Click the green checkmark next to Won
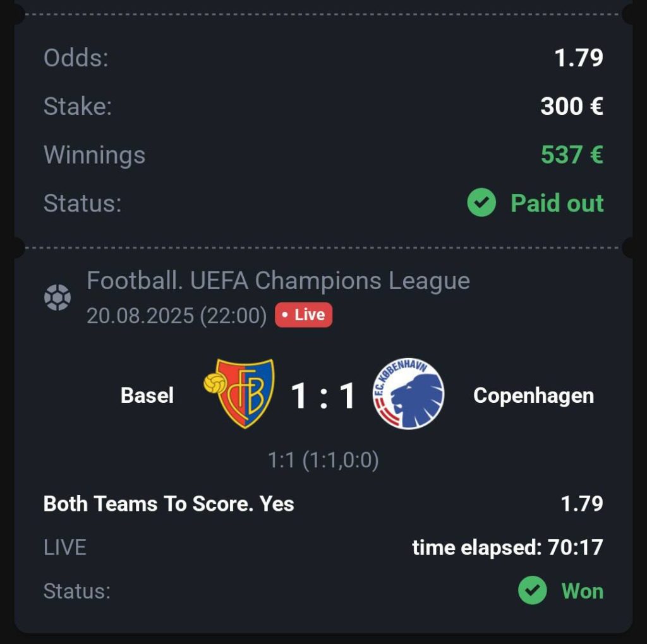Screen dimensions: 647x644 pyautogui.click(x=533, y=591)
